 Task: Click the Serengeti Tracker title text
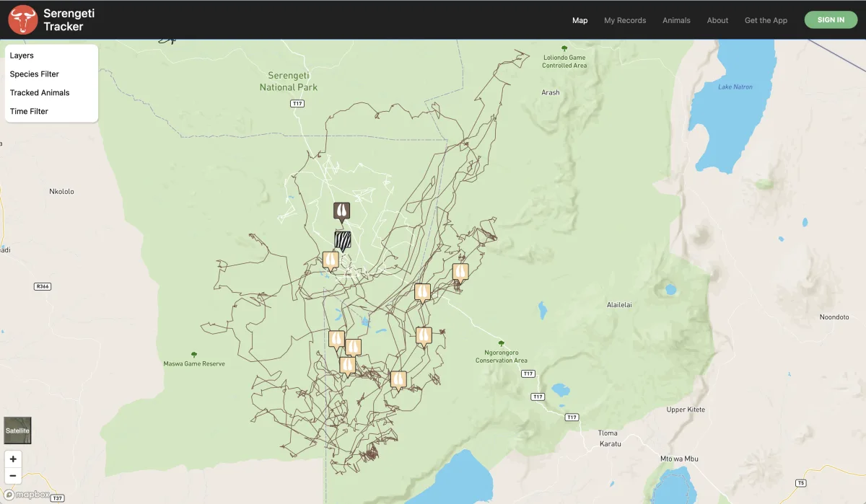pyautogui.click(x=69, y=20)
